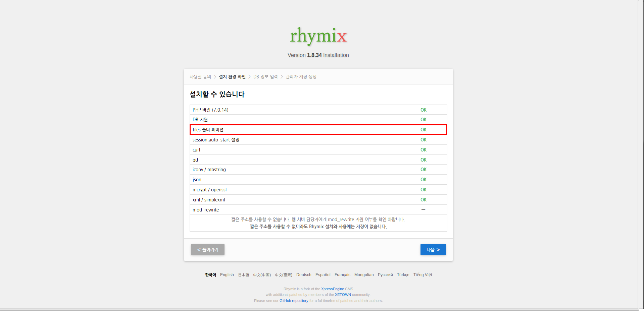The width and height of the screenshot is (644, 311).
Task: Switch language to Русский
Action: point(385,275)
